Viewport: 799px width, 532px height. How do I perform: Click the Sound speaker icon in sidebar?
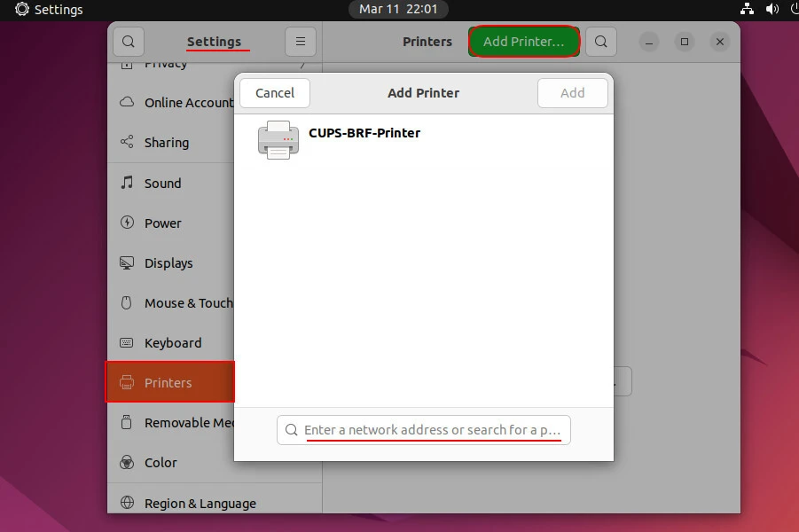coord(127,183)
